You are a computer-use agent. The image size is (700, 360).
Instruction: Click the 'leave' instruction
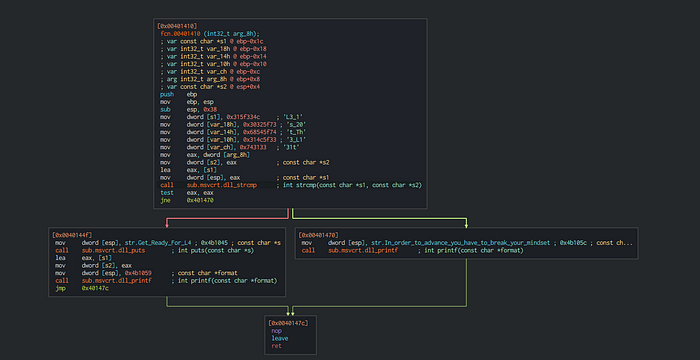pos(279,338)
